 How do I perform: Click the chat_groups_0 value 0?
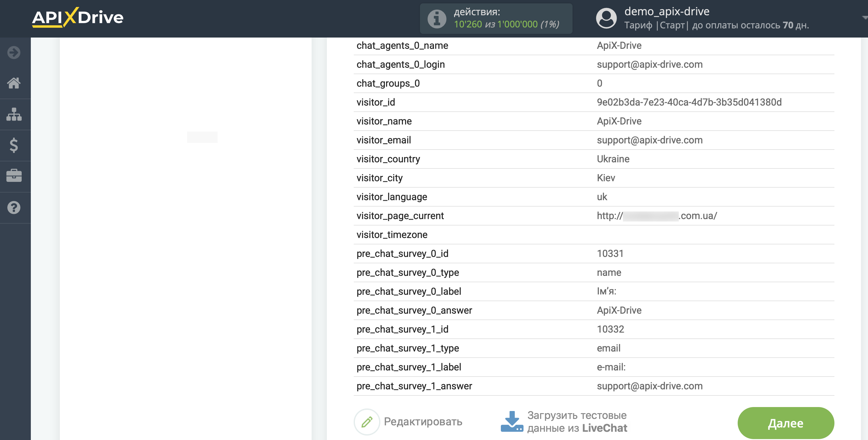point(599,83)
